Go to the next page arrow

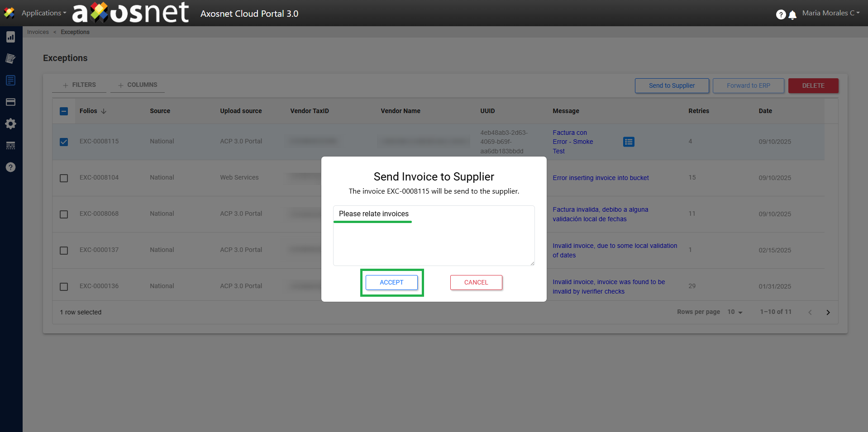[x=828, y=313]
